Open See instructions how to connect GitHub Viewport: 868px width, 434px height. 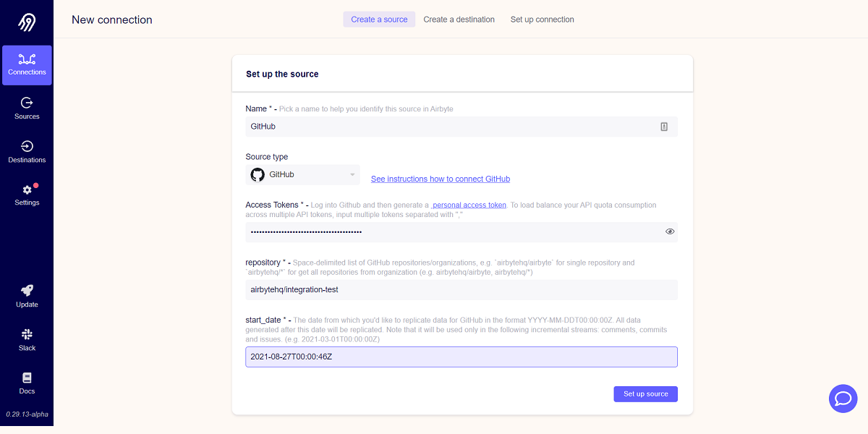pos(441,179)
